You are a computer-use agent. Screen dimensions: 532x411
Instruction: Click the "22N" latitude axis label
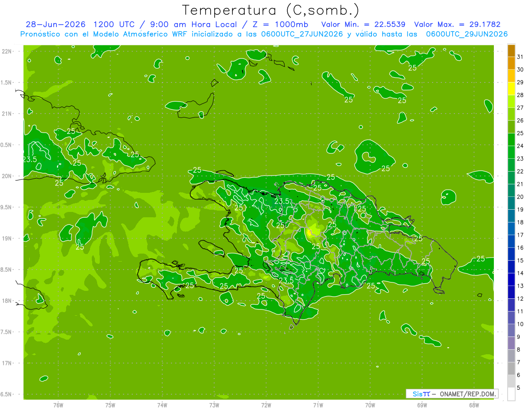[7, 51]
